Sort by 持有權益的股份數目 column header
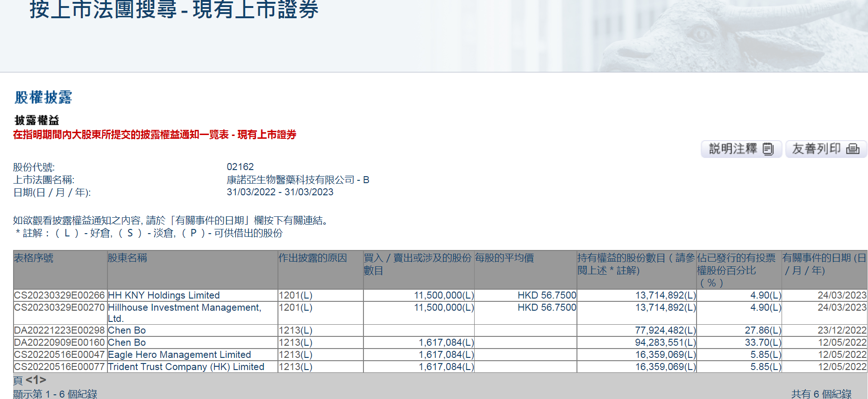The height and width of the screenshot is (399, 868). click(x=636, y=264)
